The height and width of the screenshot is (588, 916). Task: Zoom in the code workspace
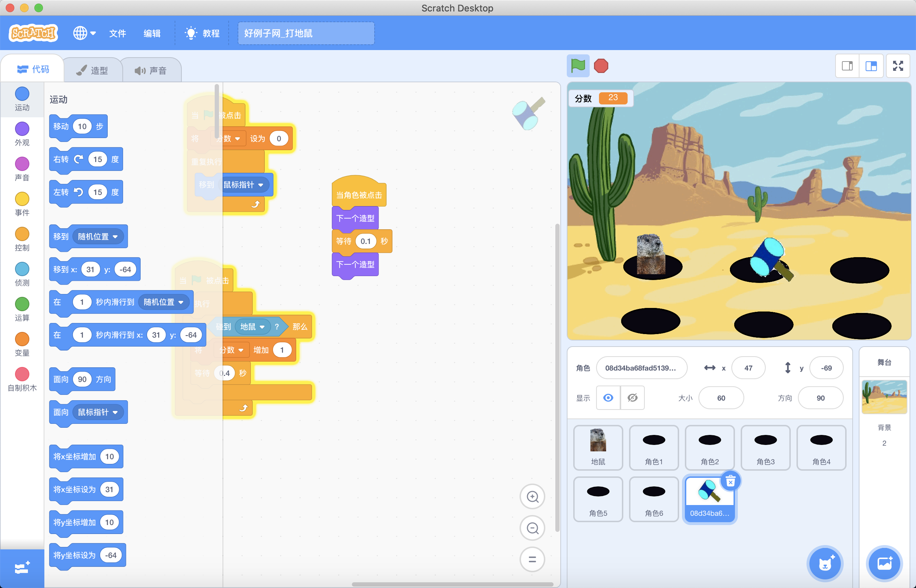point(532,496)
